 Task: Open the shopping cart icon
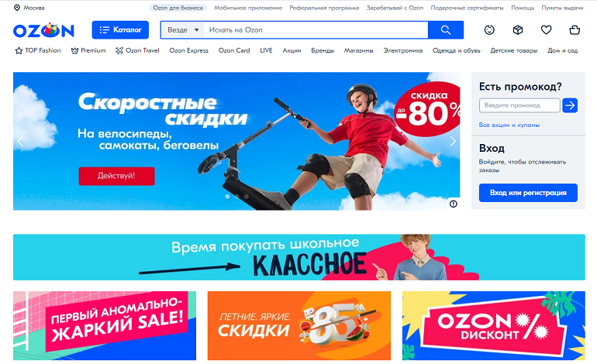[x=575, y=29]
